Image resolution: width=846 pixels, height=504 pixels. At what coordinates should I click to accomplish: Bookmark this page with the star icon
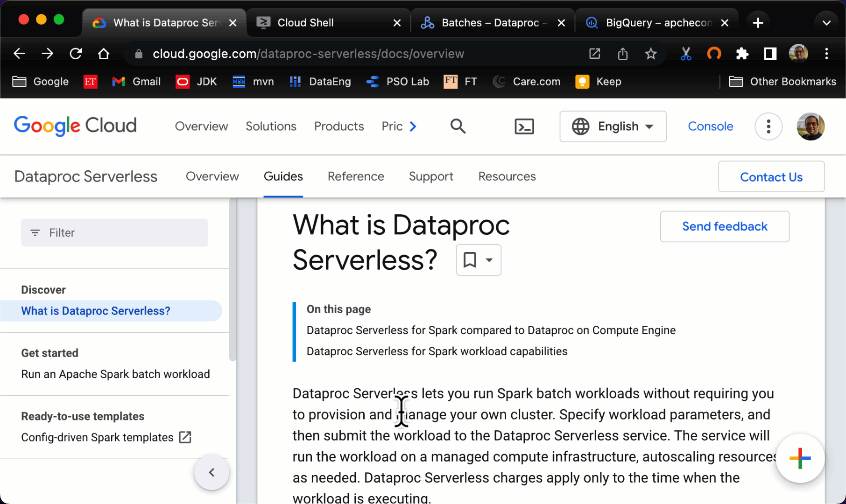pos(651,54)
